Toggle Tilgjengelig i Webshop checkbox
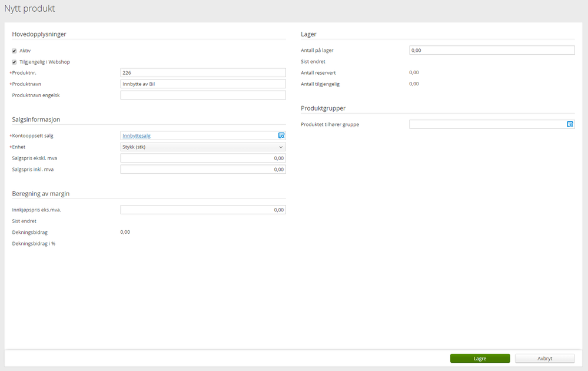The height and width of the screenshot is (371, 588). (14, 62)
